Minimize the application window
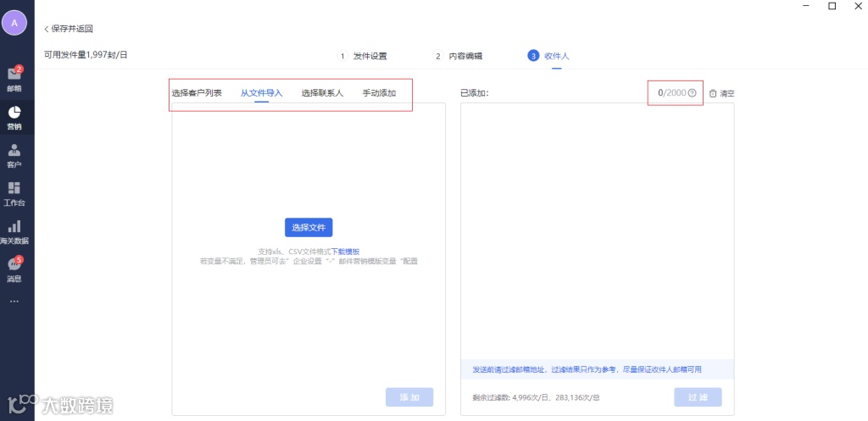The image size is (868, 421). pos(805,7)
